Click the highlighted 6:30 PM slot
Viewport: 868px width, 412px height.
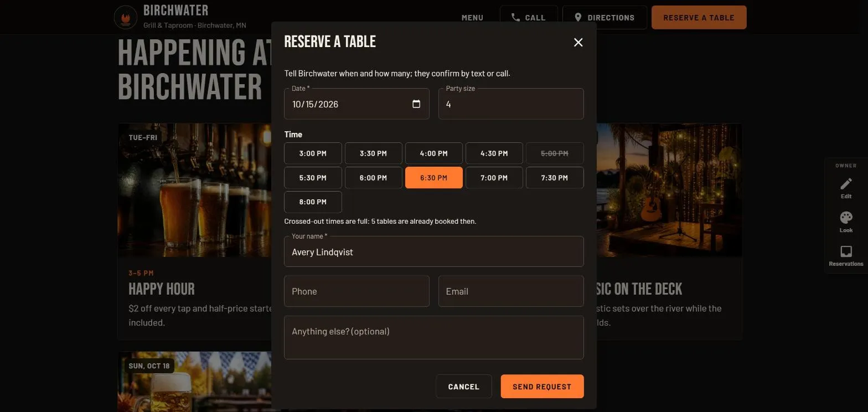coord(433,178)
